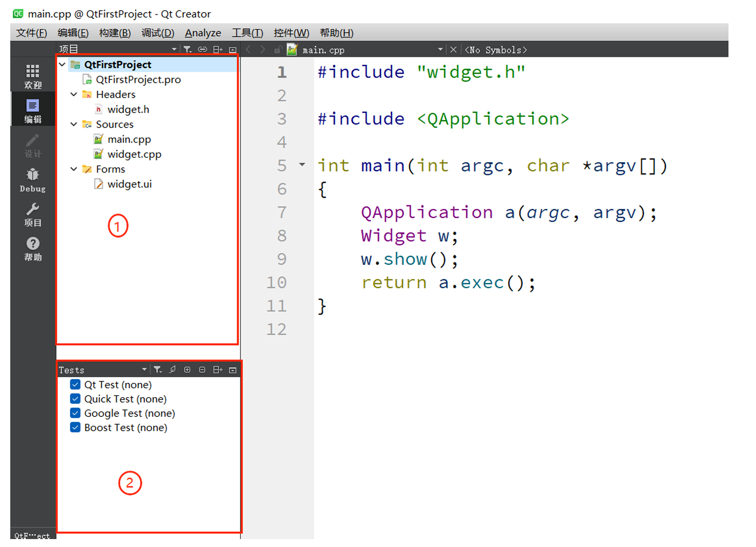Collapse the Sources folder

point(74,124)
